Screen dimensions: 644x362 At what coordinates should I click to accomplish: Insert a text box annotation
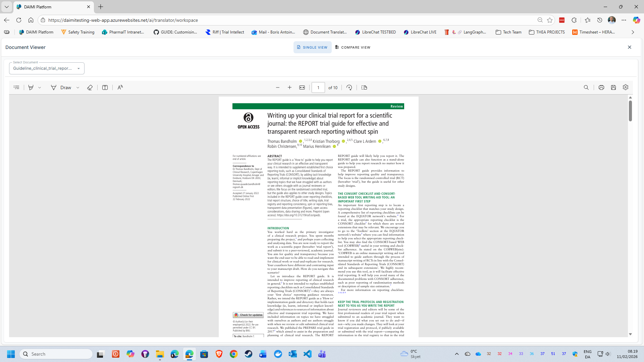(x=105, y=87)
